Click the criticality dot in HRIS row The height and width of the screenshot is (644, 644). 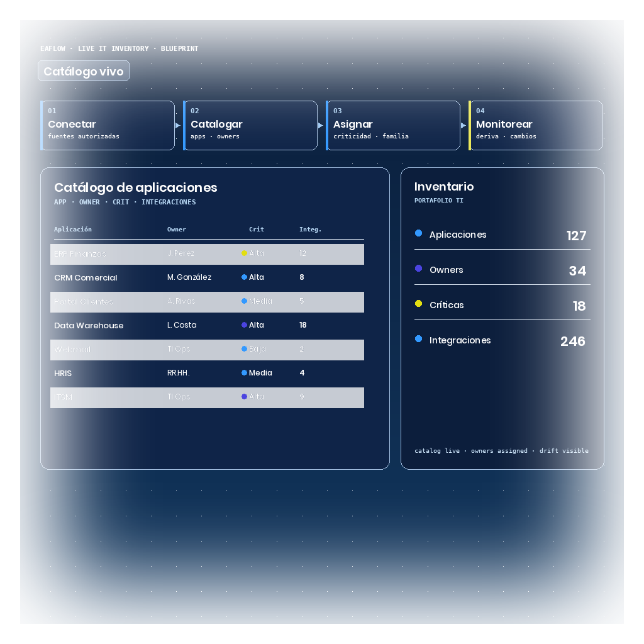(x=245, y=373)
